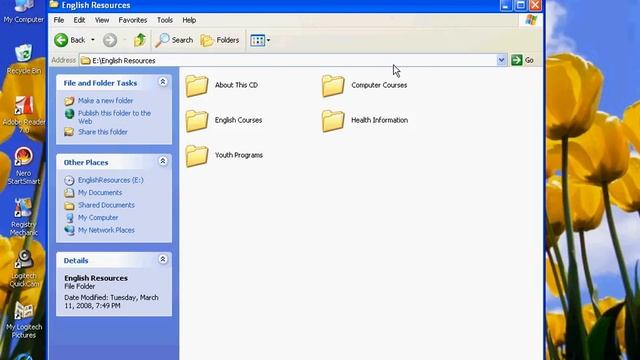Image resolution: width=640 pixels, height=360 pixels.
Task: Open the Help menu
Action: tap(189, 20)
